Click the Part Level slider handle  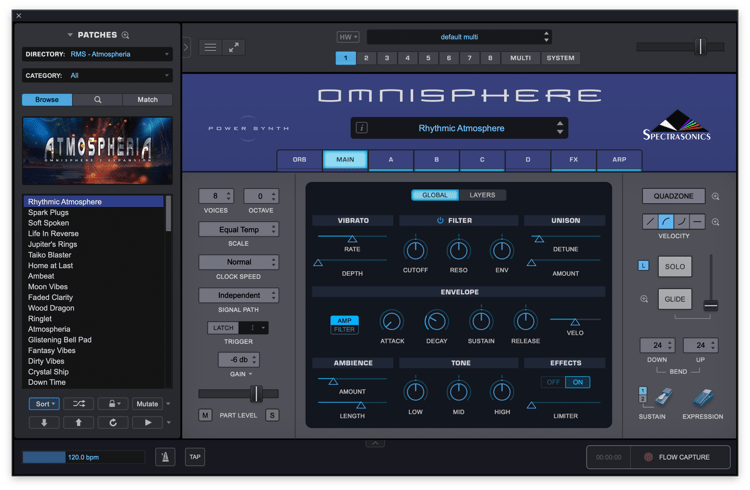pos(256,394)
